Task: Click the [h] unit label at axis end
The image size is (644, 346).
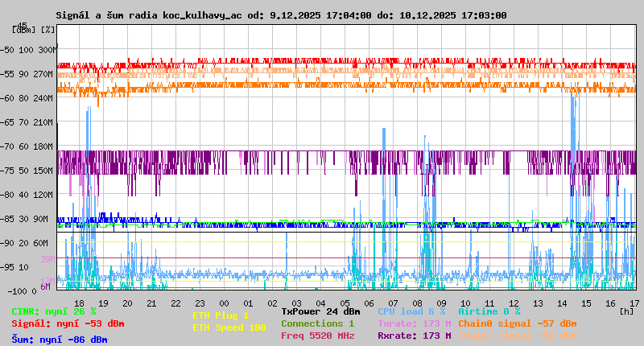Action: pyautogui.click(x=626, y=310)
